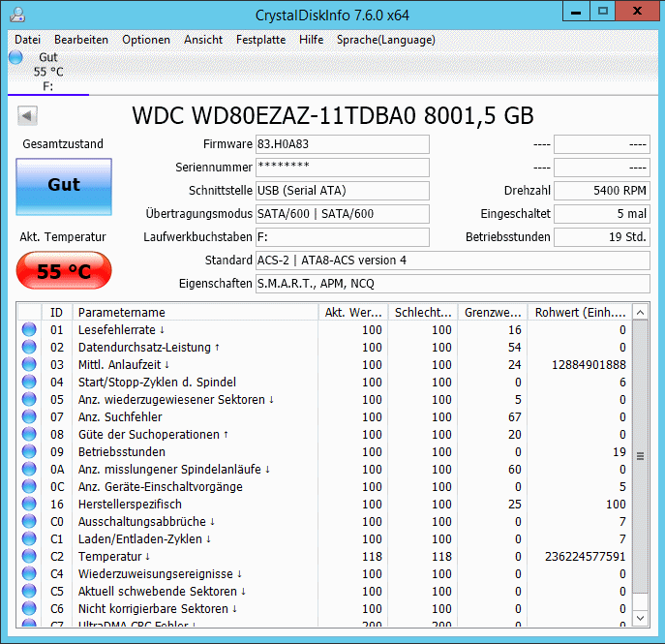
Task: Click the vertical scrollbar thumb
Action: (x=641, y=457)
